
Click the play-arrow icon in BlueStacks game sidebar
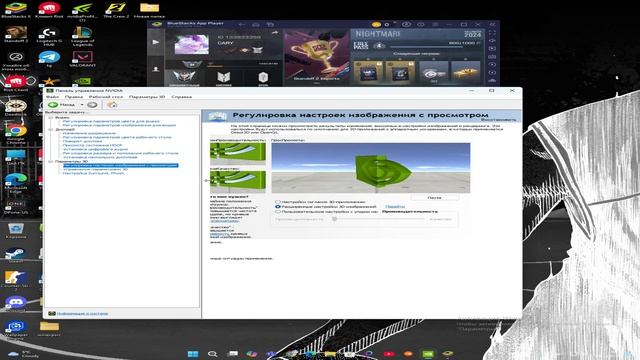tap(156, 42)
